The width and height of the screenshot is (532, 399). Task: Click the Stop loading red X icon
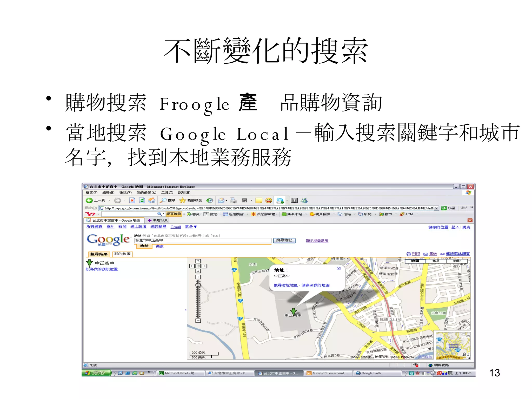tap(132, 200)
